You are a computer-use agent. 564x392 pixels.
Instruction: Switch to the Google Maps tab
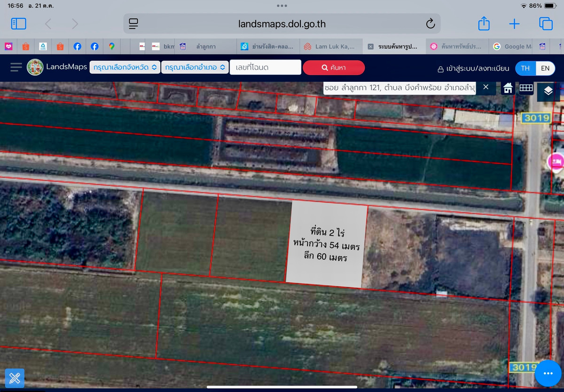click(512, 47)
